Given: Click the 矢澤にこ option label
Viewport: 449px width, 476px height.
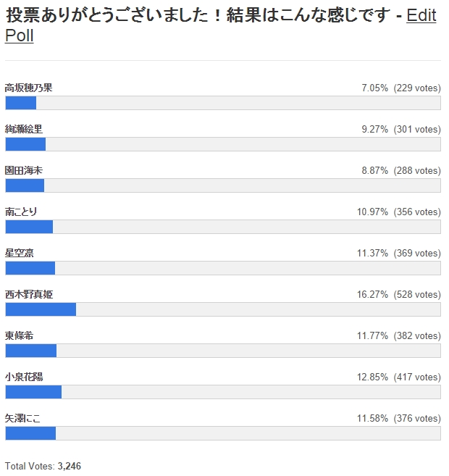Looking at the screenshot, I should click(24, 418).
